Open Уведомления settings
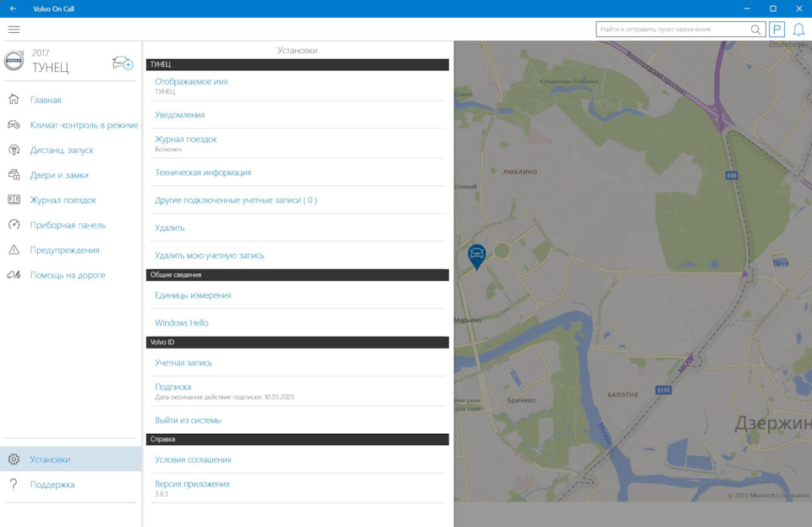The height and width of the screenshot is (527, 812). pos(297,115)
